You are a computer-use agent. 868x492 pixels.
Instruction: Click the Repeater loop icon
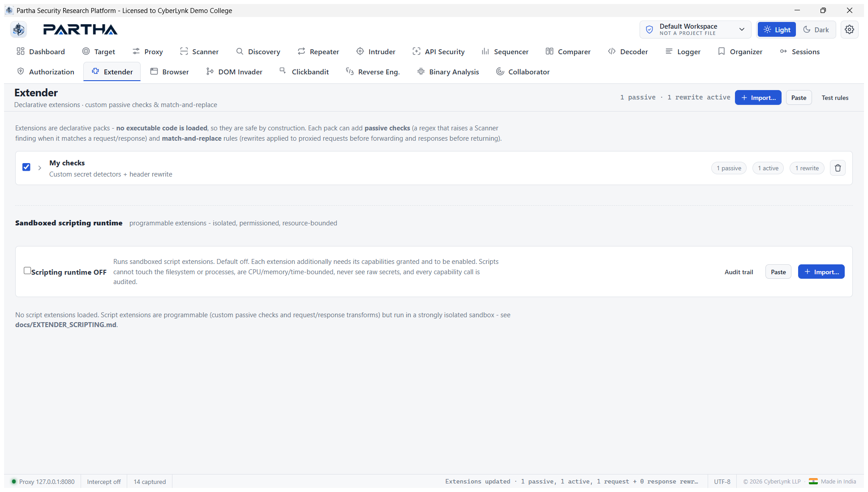tap(301, 52)
